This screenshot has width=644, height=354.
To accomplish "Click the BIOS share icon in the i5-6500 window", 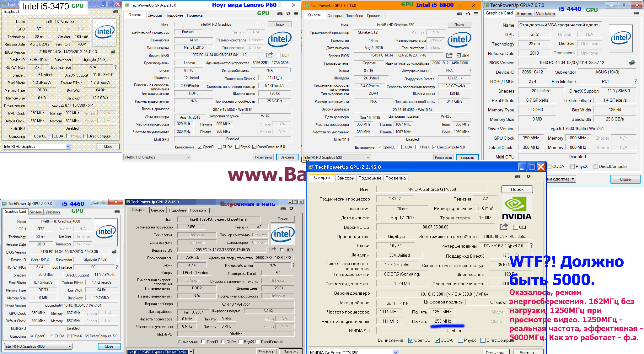I will tap(449, 55).
